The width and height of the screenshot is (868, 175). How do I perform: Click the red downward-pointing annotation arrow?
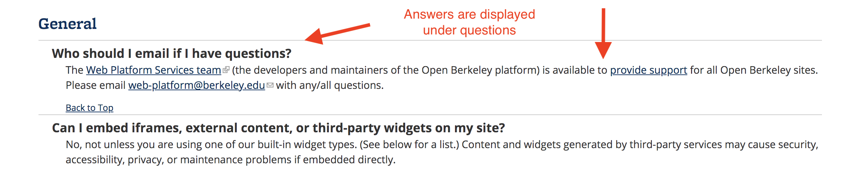click(603, 33)
